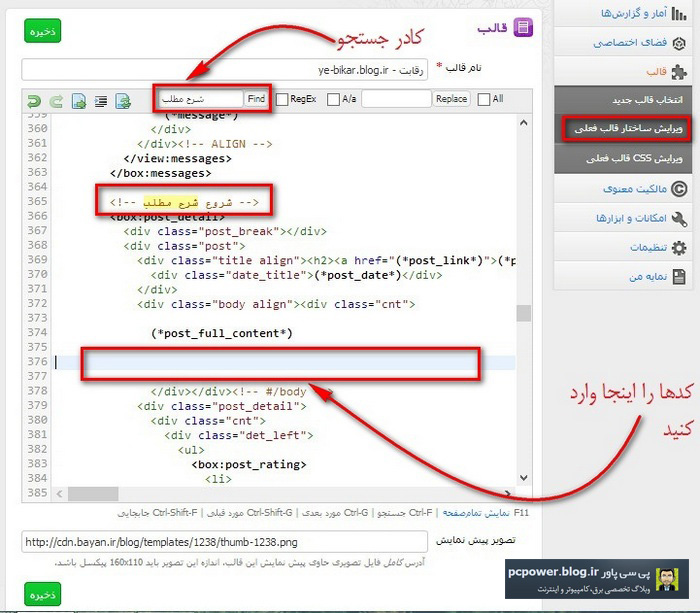The width and height of the screenshot is (700, 613).
Task: Click the div class="det_left" code line
Action: coord(239,435)
